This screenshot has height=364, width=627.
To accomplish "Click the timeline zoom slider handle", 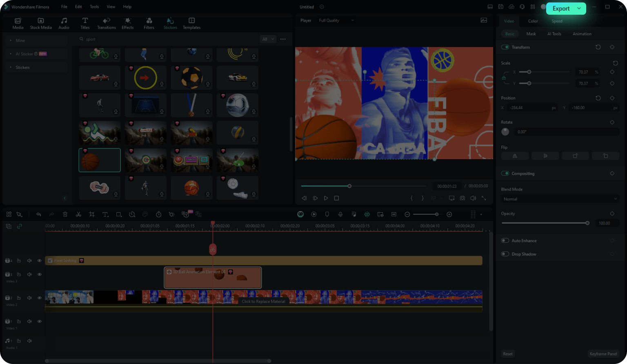I will (437, 214).
